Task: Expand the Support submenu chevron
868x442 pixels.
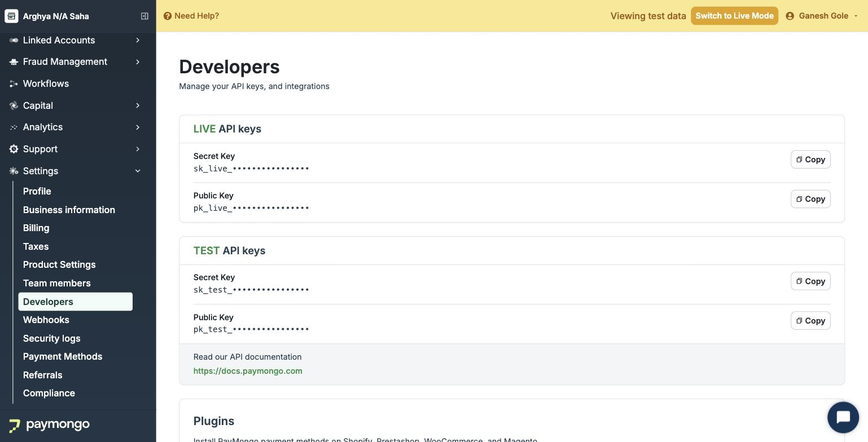Action: tap(138, 149)
